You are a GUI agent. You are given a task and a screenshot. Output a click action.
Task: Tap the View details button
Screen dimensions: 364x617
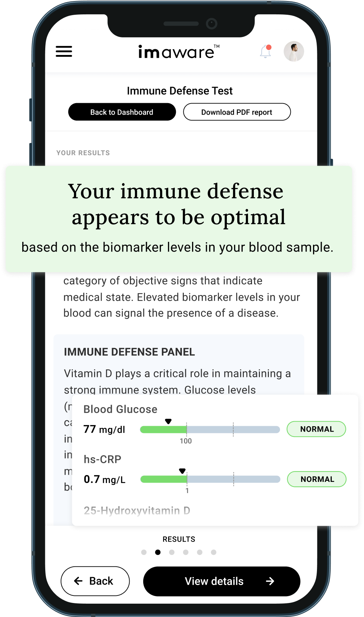(x=214, y=581)
